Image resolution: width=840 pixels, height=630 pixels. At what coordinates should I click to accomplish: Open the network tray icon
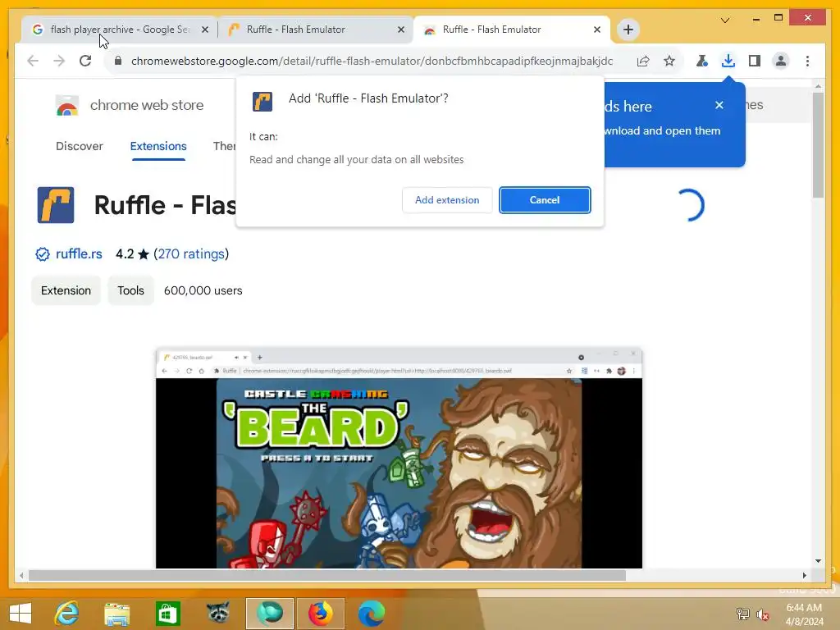tap(742, 614)
